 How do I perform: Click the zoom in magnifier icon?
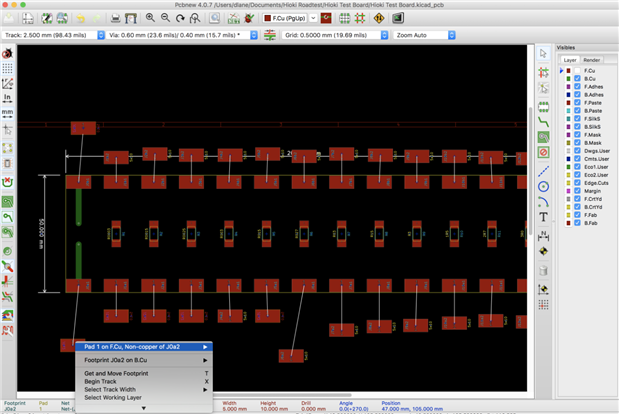(150, 18)
